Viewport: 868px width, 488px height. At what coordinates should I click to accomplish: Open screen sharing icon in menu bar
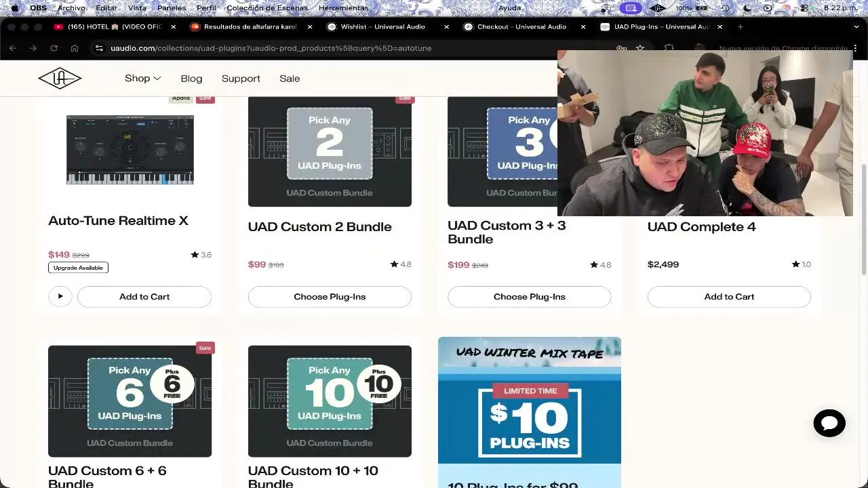[x=631, y=8]
